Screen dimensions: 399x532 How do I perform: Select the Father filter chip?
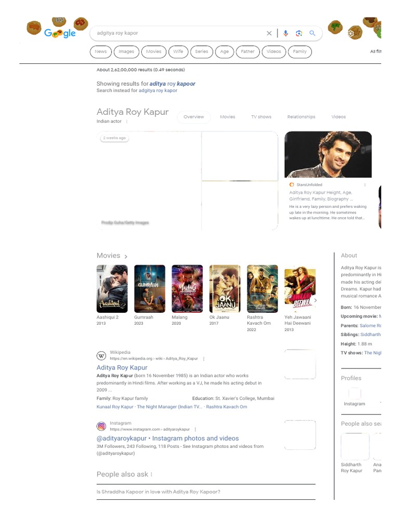pos(248,51)
